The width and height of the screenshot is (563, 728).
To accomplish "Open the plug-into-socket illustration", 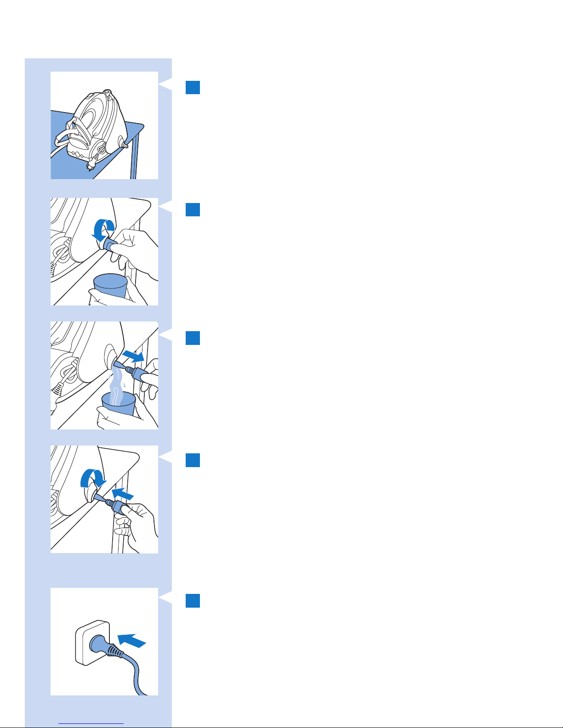I will (104, 642).
